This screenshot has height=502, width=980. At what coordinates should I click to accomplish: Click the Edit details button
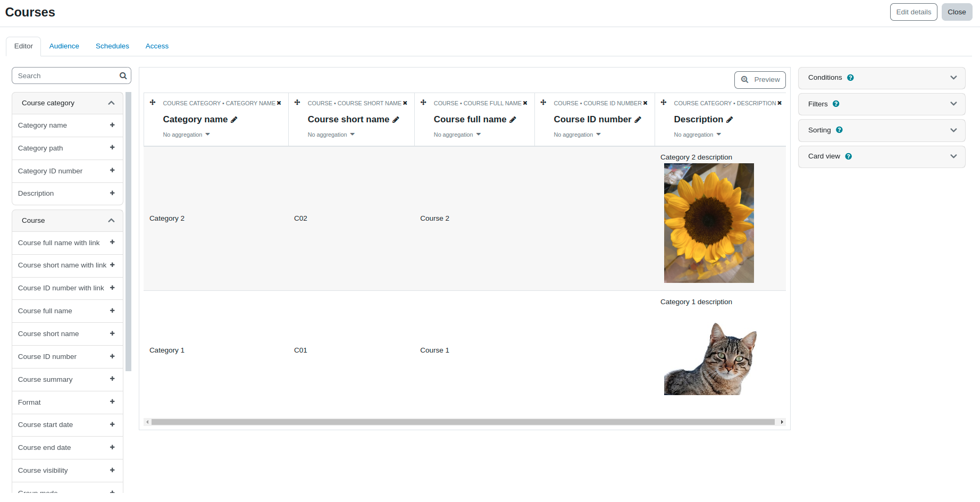click(x=914, y=12)
